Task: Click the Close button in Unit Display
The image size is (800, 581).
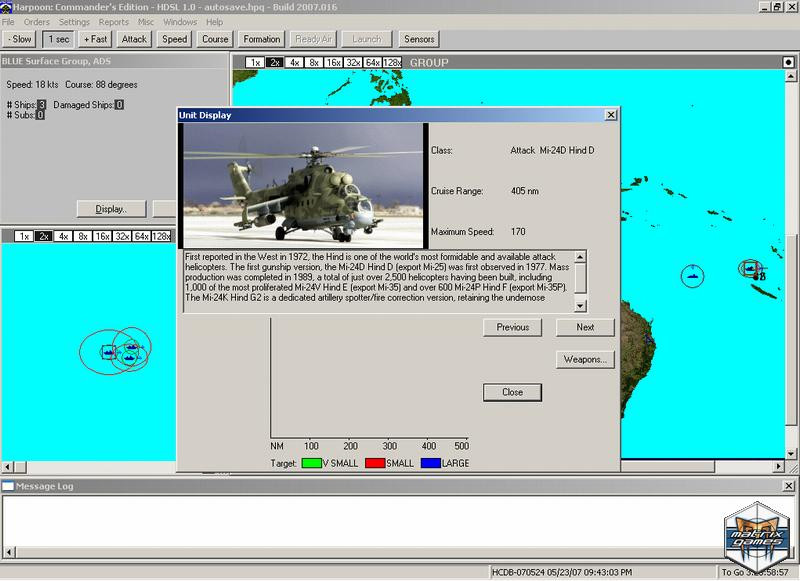Action: coord(512,392)
